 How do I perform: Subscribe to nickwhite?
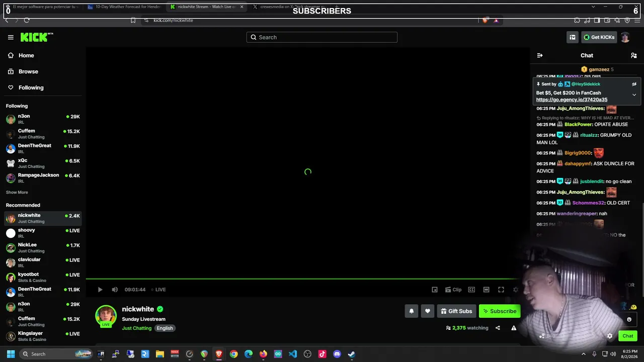[x=500, y=311]
